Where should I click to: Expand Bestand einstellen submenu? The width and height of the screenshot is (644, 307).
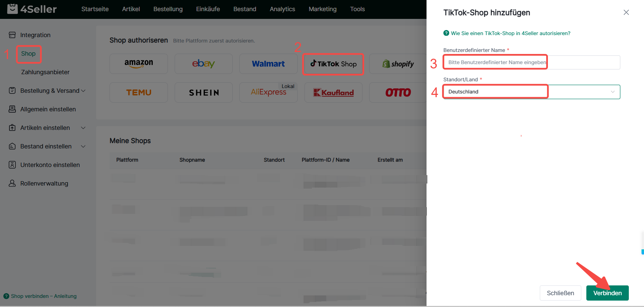pyautogui.click(x=83, y=146)
